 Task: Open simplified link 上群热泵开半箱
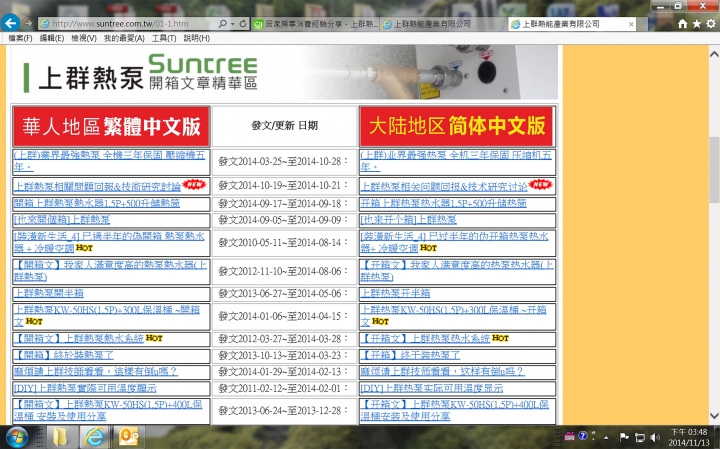pyautogui.click(x=395, y=293)
